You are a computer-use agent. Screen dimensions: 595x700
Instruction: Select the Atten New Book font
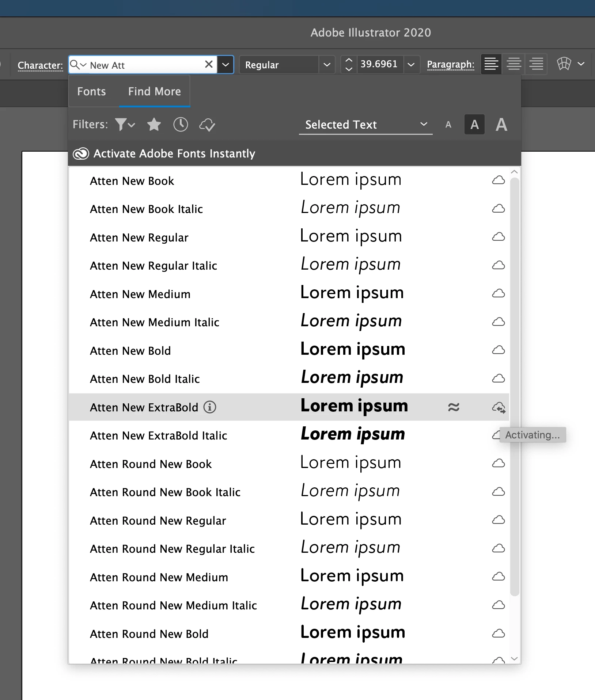[289, 180]
